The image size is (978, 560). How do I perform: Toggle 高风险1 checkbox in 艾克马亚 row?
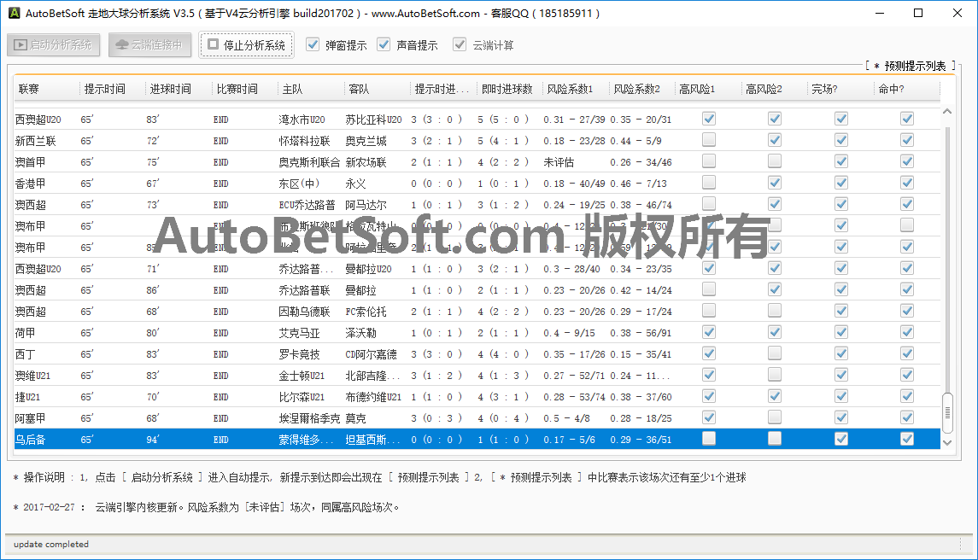709,332
